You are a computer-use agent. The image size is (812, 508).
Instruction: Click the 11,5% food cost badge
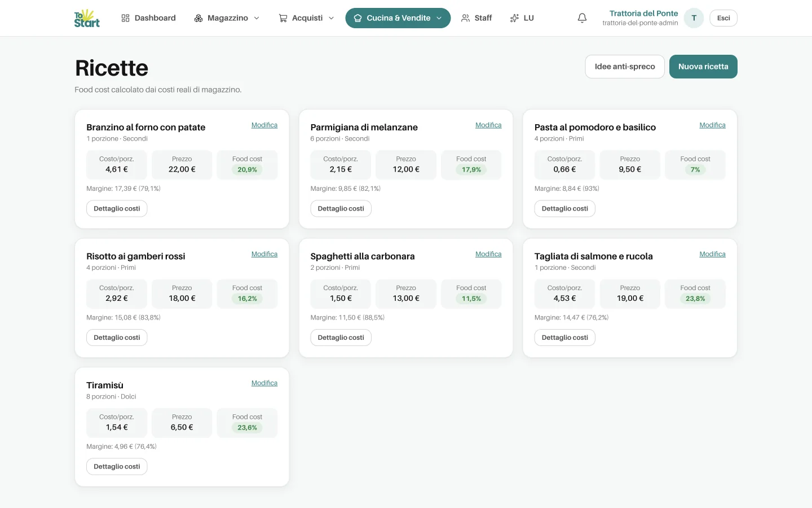[x=471, y=299]
